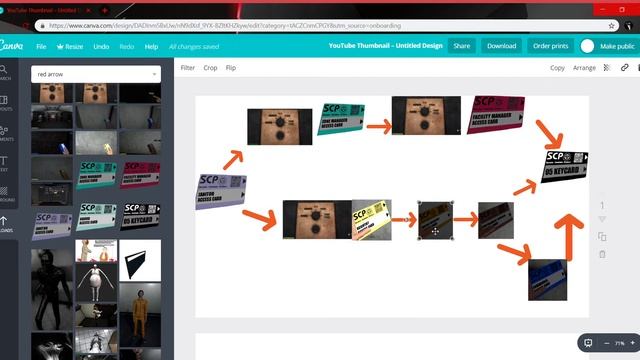This screenshot has width=640, height=360.
Task: Click the account avatar circle
Action: click(587, 46)
